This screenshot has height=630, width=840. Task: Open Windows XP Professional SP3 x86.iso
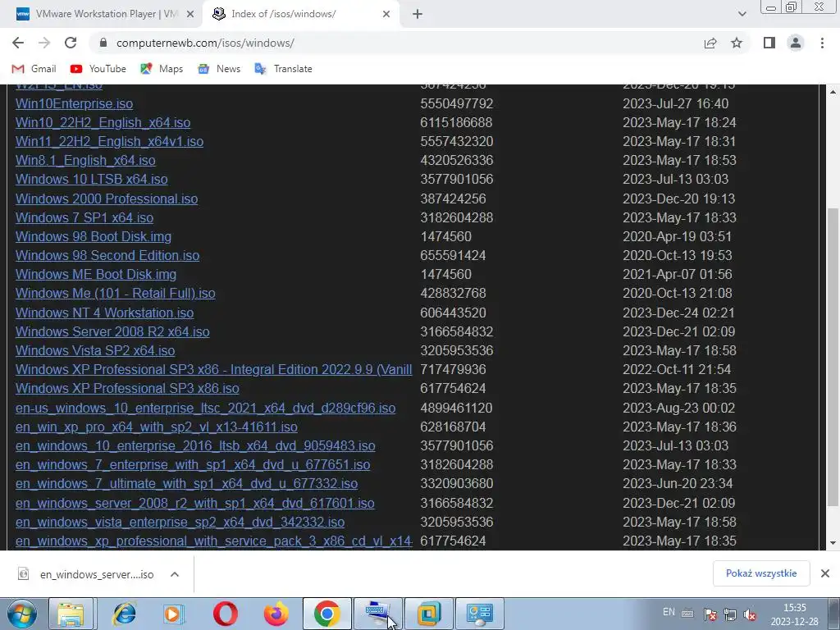pos(127,388)
